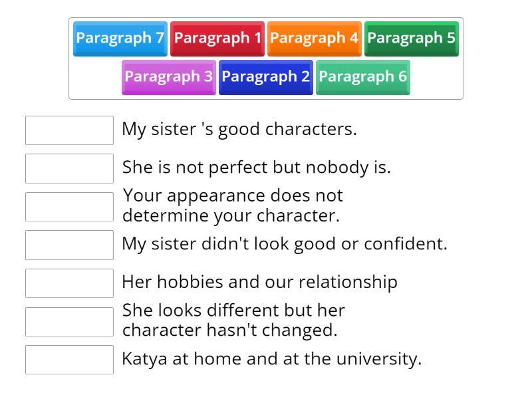Pick the orange Paragraph 4 tile
Screen dimensions: 532x399
pyautogui.click(x=315, y=38)
